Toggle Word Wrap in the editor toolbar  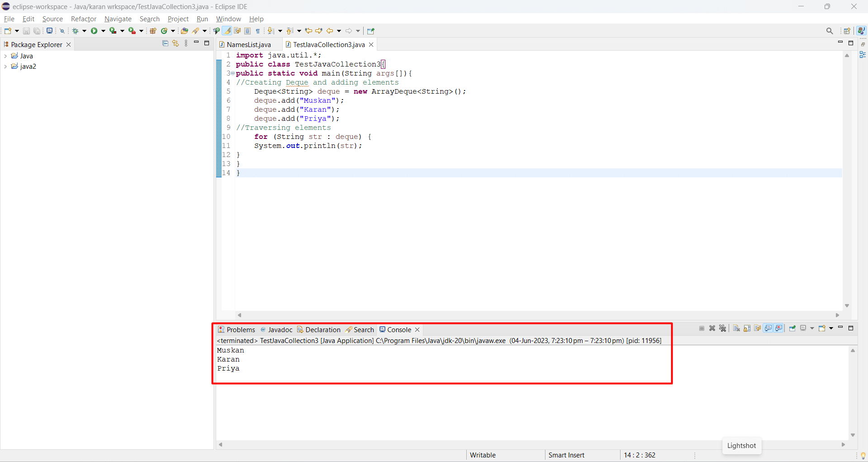[x=237, y=31]
